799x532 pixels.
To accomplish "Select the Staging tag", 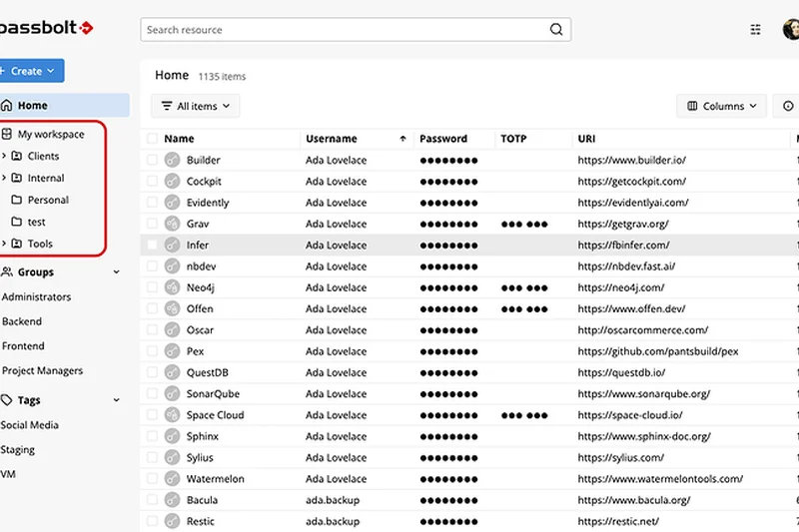I will coord(17,449).
